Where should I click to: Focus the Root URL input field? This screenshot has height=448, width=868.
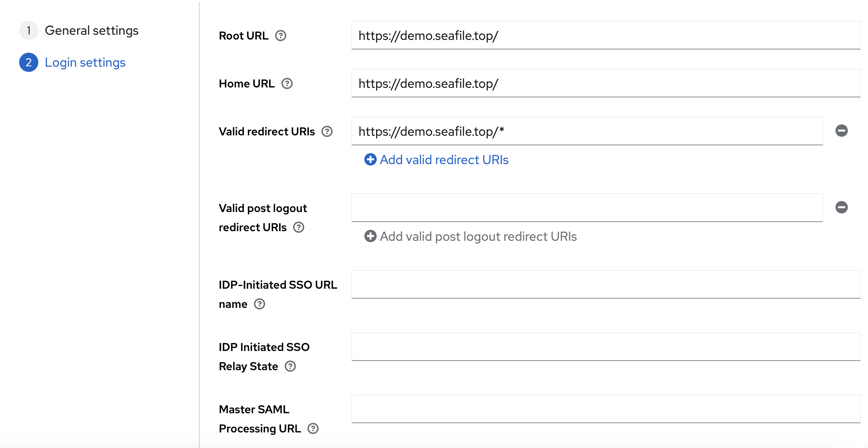[x=605, y=36]
